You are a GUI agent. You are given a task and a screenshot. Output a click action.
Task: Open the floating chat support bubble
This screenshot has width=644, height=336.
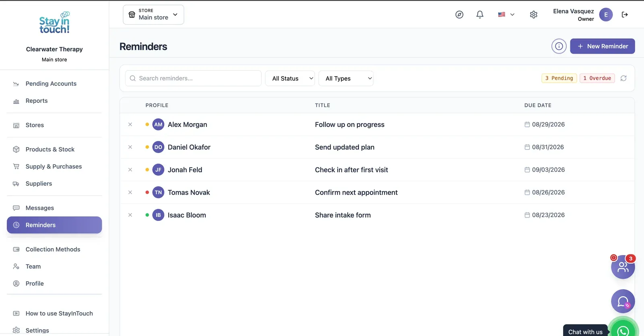click(623, 301)
